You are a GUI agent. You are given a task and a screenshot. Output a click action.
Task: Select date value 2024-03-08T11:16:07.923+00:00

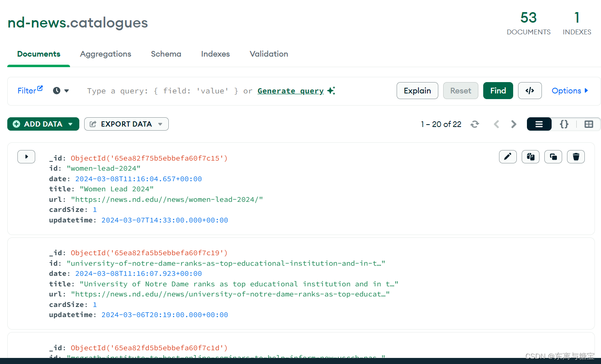pyautogui.click(x=138, y=273)
